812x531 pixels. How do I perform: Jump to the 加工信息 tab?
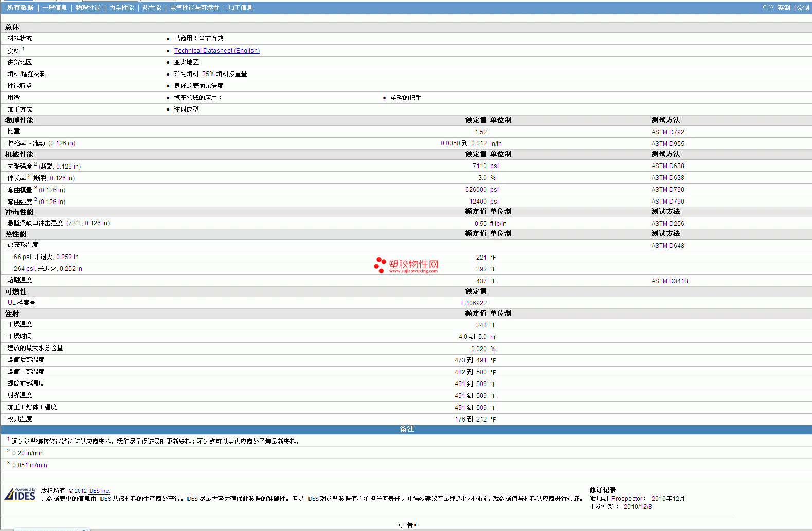pyautogui.click(x=240, y=8)
